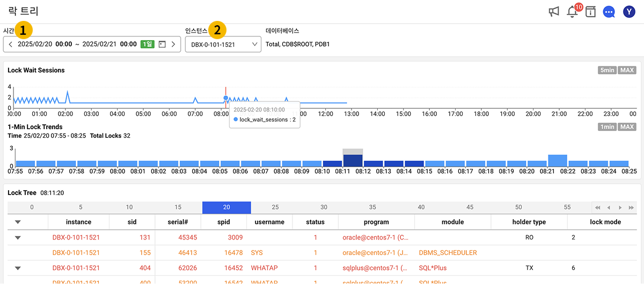
Task: Open the user profile avatar Y
Action: [x=629, y=12]
